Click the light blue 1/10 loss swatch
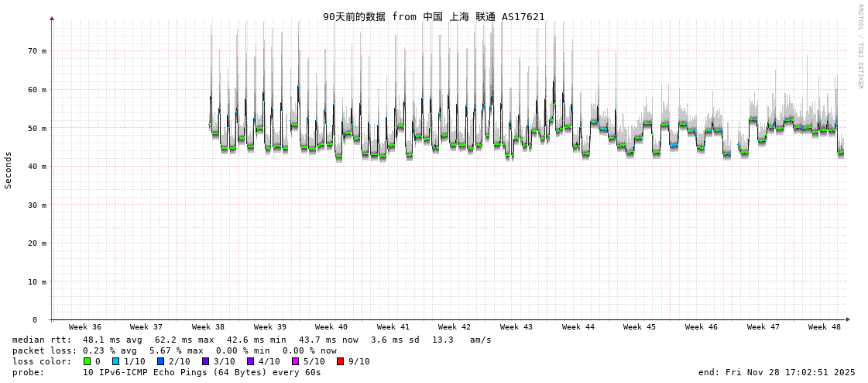The height and width of the screenshot is (383, 868). [x=115, y=361]
